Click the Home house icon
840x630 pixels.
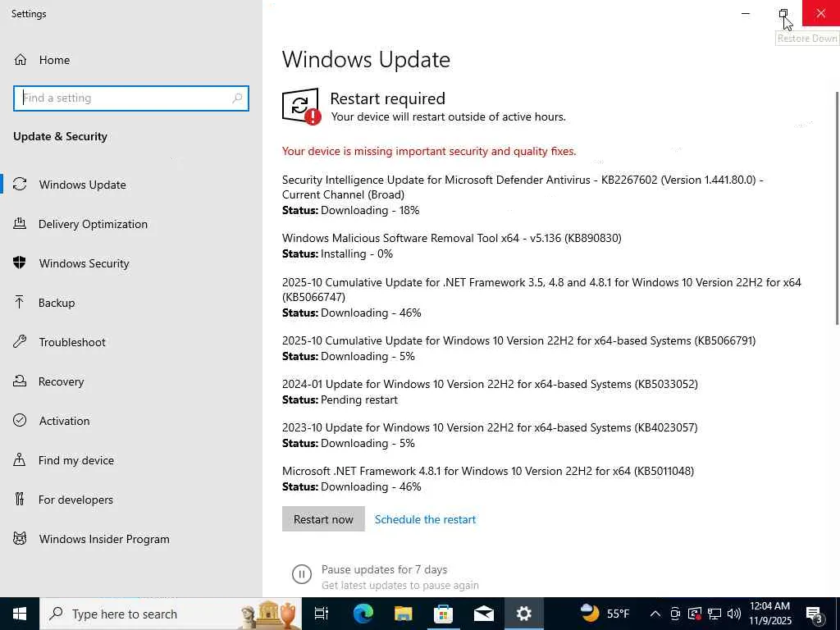(20, 59)
